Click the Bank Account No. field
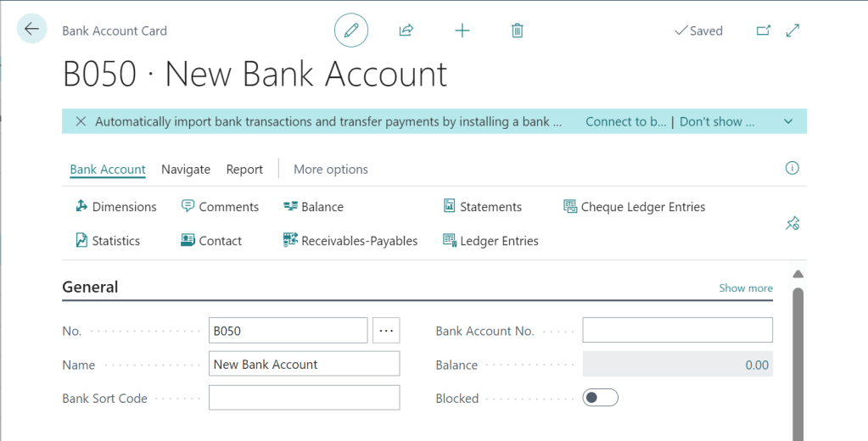The width and height of the screenshot is (868, 441). (x=677, y=331)
